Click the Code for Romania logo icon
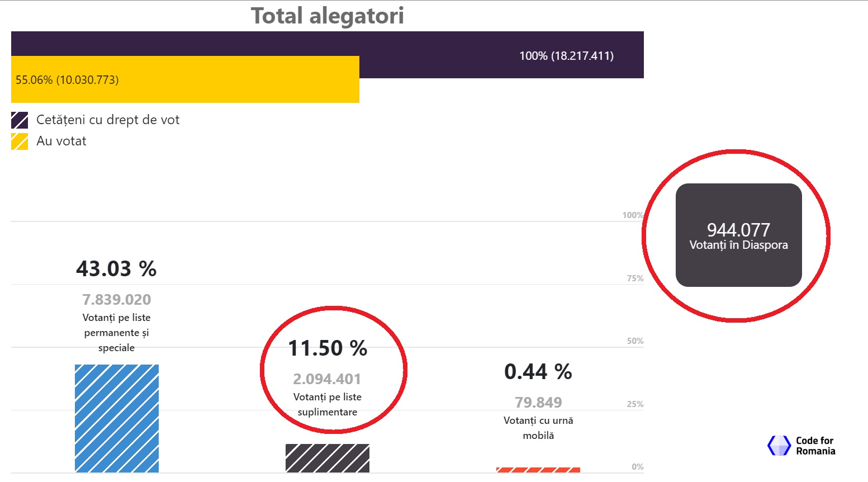This screenshot has width=868, height=482. tap(779, 446)
